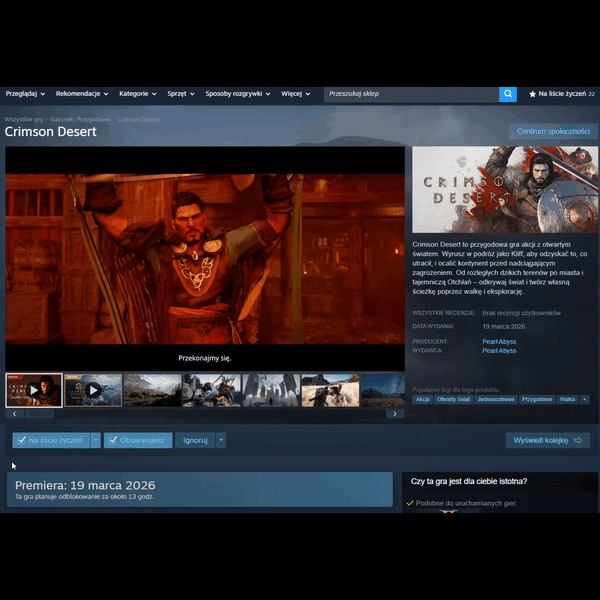
Task: Select the fourth armored fighter screenshot thumbnail
Action: (x=212, y=390)
